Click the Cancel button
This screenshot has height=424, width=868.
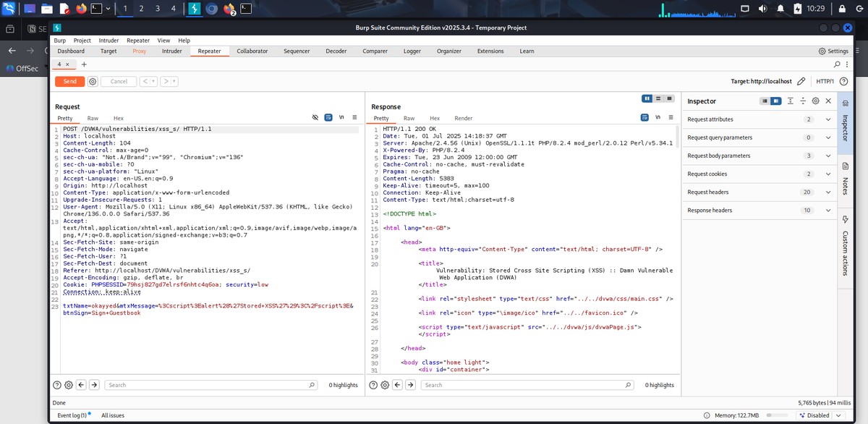119,82
